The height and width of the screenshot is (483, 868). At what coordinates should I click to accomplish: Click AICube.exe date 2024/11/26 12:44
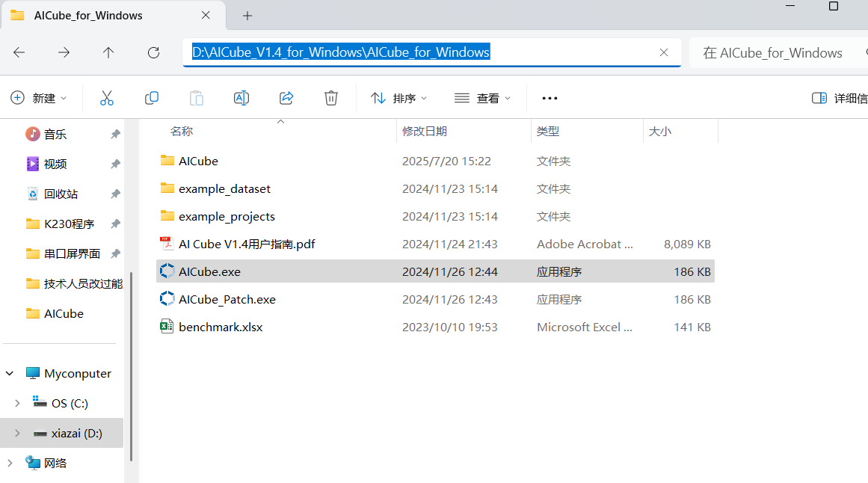coord(449,272)
